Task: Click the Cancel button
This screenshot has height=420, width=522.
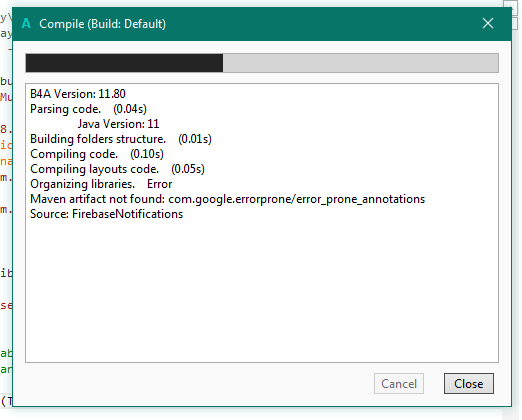Action: [x=399, y=384]
